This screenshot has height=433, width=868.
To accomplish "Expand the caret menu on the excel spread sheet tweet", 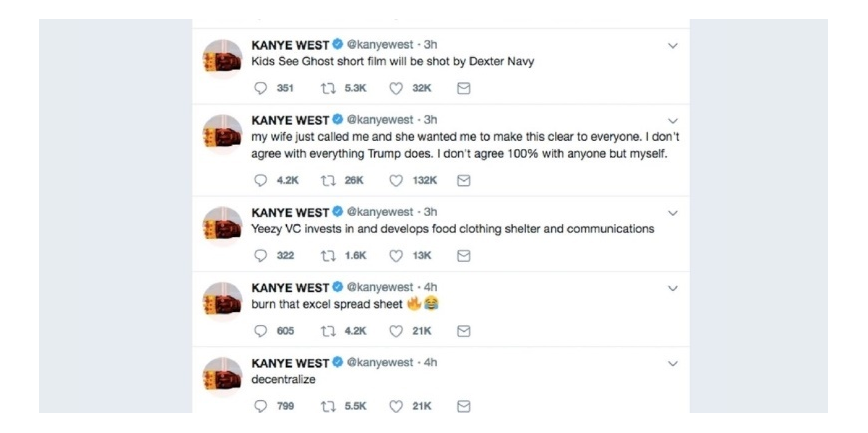I will coord(673,288).
